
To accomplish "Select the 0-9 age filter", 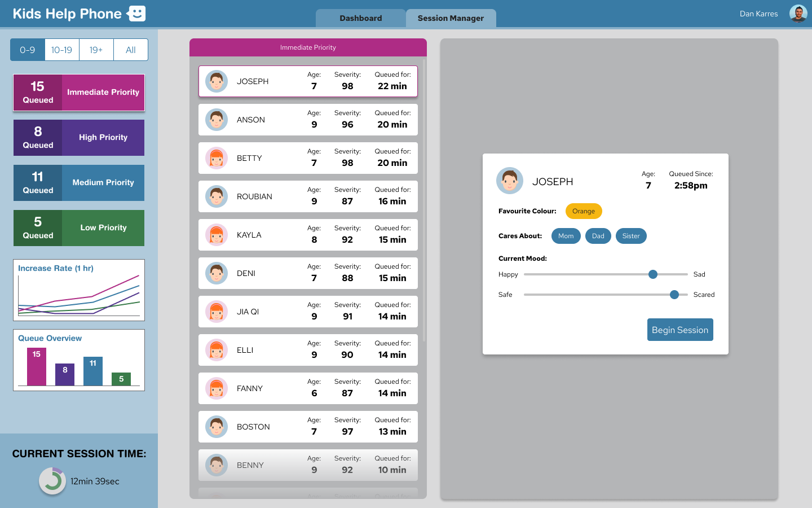I will coord(28,50).
